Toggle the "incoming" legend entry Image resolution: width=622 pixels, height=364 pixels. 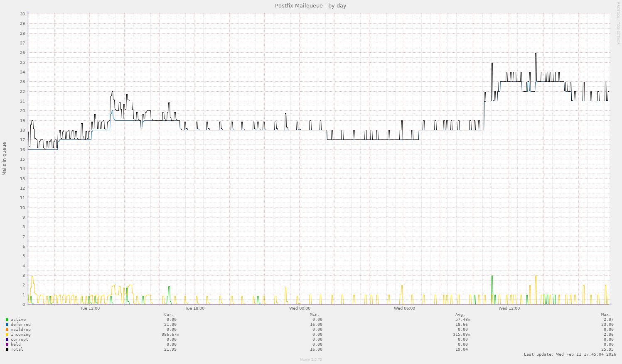21,335
